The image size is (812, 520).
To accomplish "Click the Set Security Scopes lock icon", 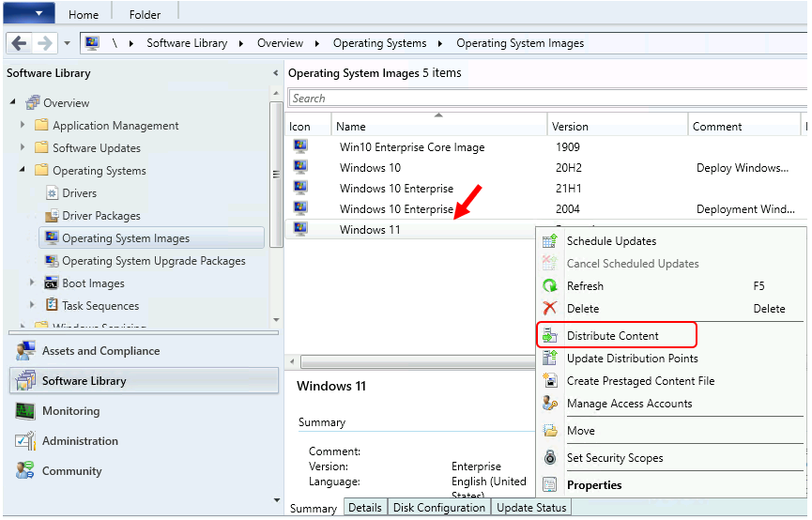I will (x=549, y=457).
